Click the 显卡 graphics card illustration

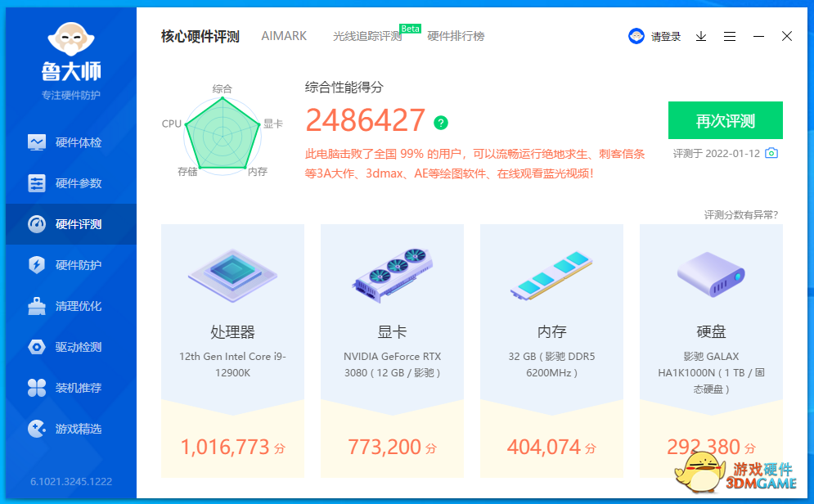click(x=393, y=275)
